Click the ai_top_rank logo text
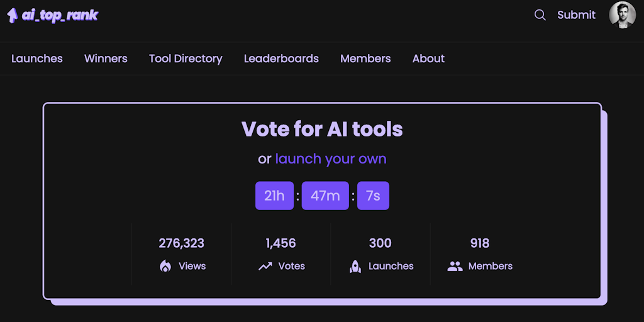The image size is (644, 322). tap(60, 16)
